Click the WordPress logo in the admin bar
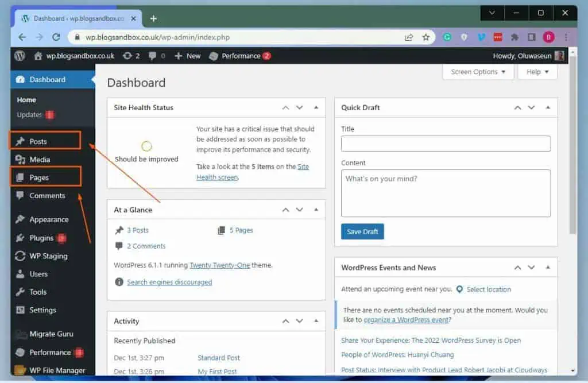 click(x=20, y=56)
